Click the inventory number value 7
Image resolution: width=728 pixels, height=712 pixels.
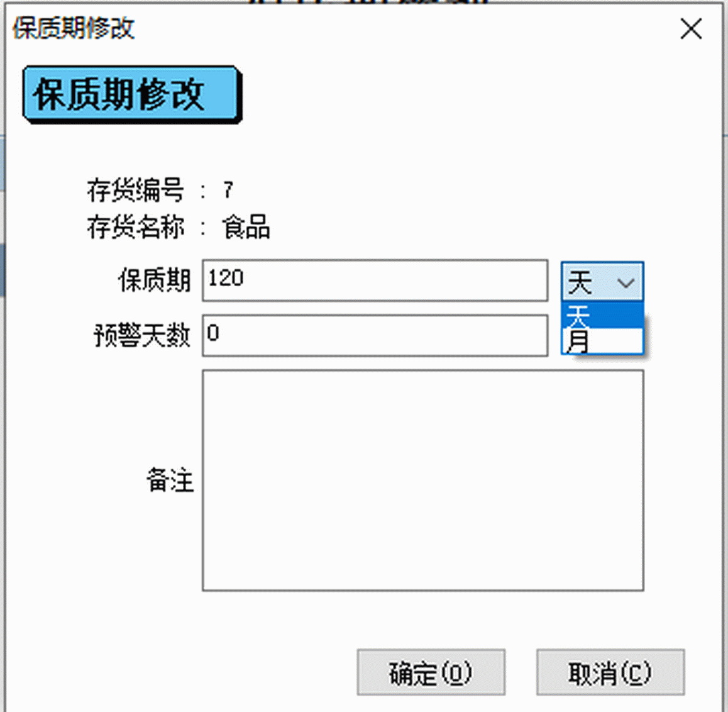228,190
